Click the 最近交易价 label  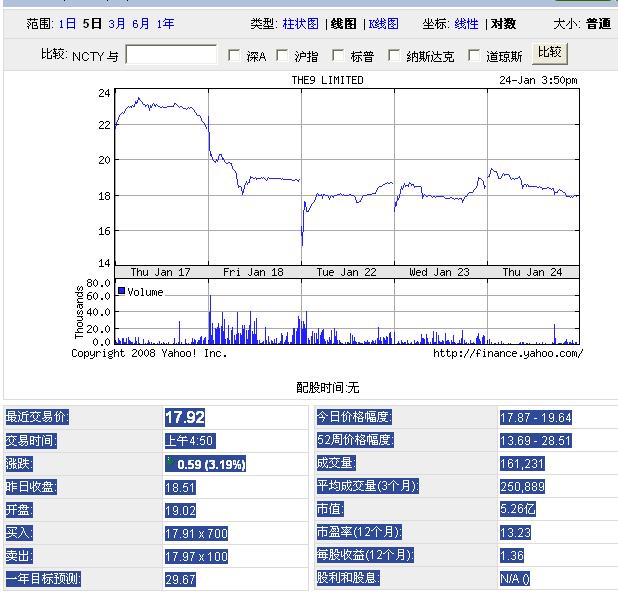click(x=37, y=417)
